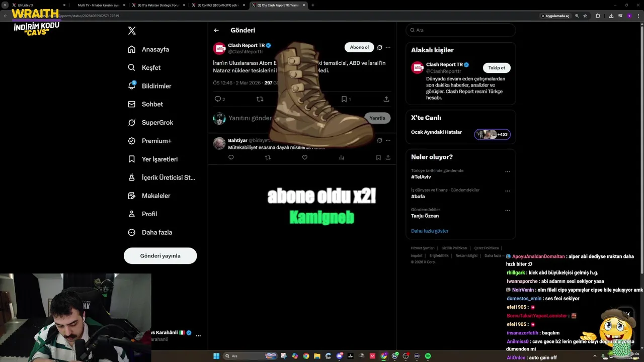Open Keşfet explore page
Viewport: 644px width, 362px height.
click(144, 67)
